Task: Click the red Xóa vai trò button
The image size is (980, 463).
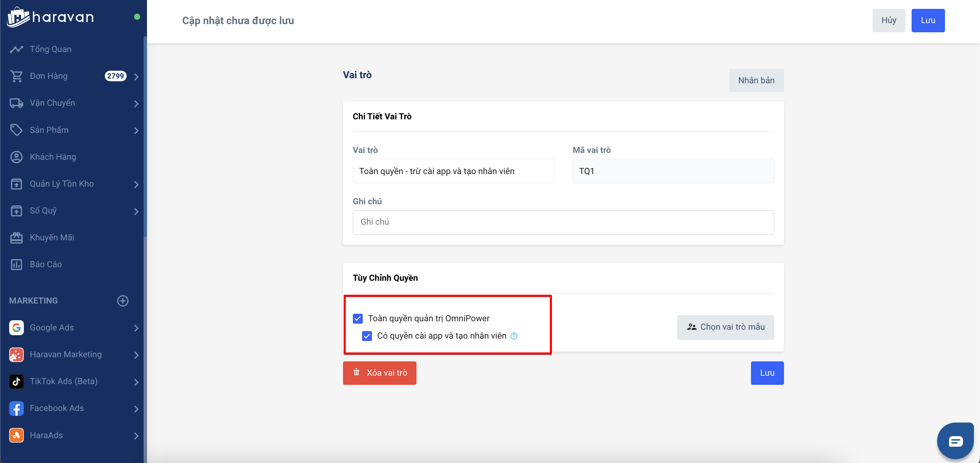Action: (x=380, y=373)
